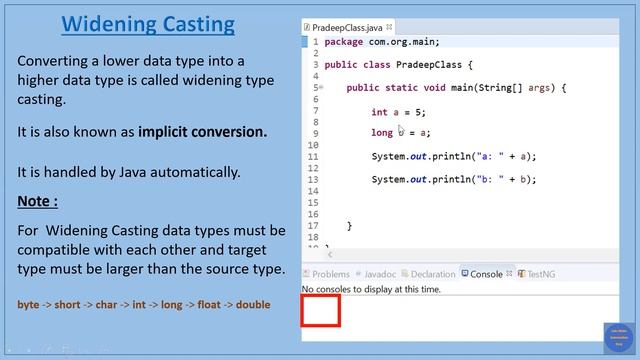The image size is (640, 360).
Task: Click the Console tab icon
Action: pos(465,273)
